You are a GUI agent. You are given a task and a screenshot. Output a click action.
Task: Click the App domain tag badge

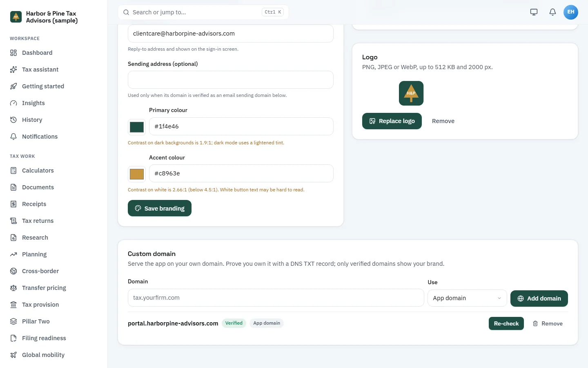(x=267, y=323)
